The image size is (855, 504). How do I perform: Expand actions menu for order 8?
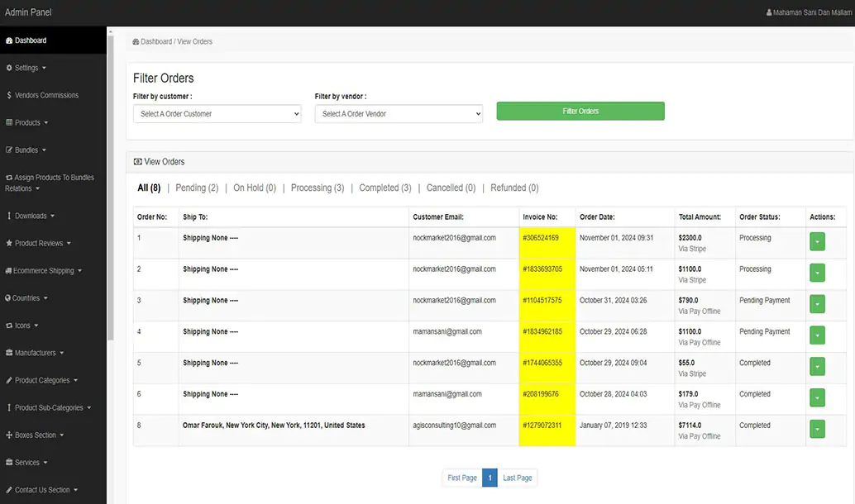coord(817,429)
